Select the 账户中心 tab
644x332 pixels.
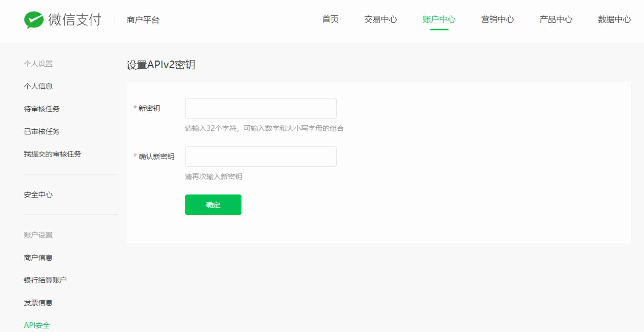tap(439, 19)
